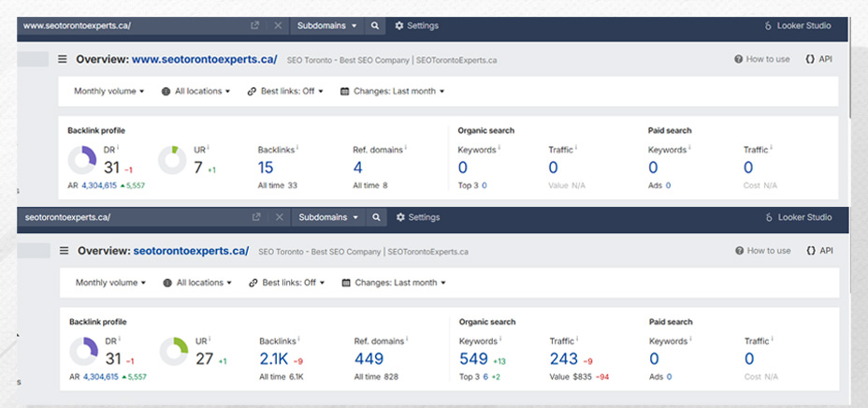The height and width of the screenshot is (408, 868).
Task: Open Settings in the bottom panel
Action: click(x=418, y=217)
